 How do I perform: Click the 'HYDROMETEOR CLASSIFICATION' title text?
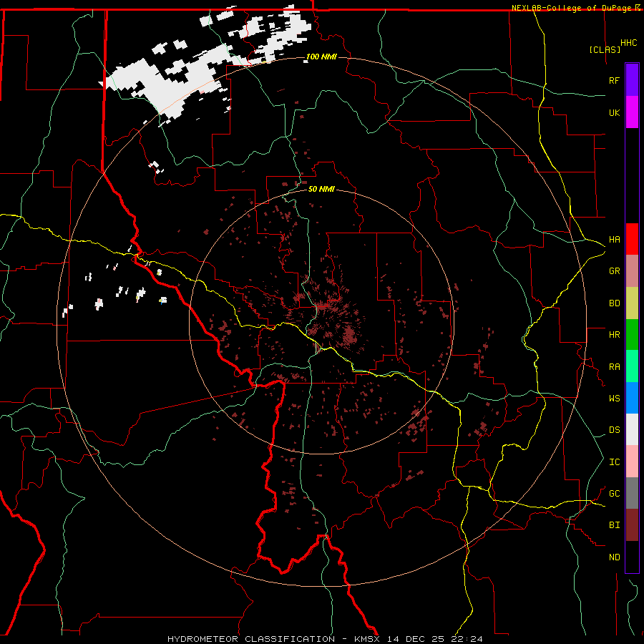(251, 639)
